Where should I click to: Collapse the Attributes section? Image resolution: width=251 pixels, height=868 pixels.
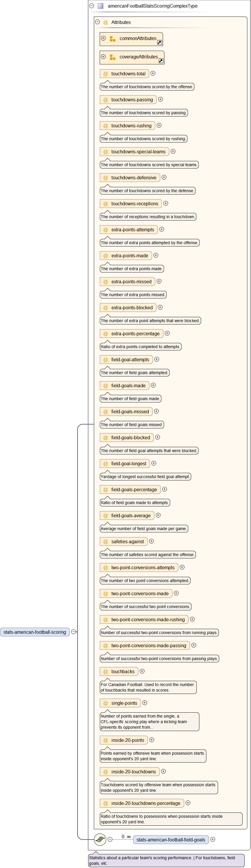point(98,22)
